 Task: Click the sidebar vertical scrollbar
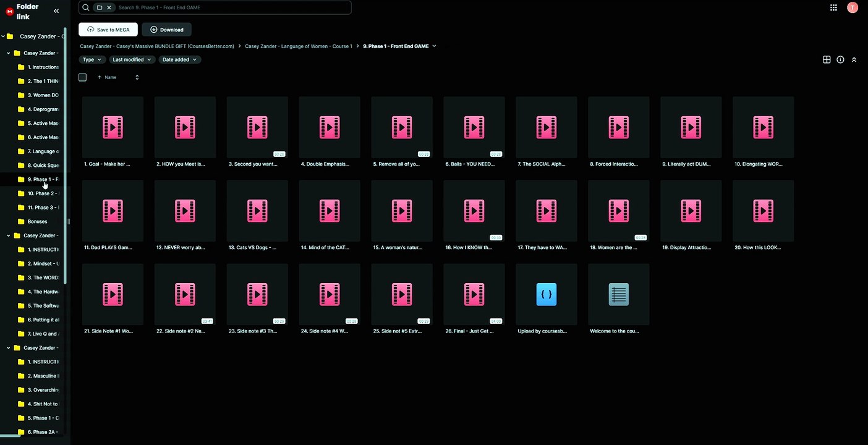65,155
